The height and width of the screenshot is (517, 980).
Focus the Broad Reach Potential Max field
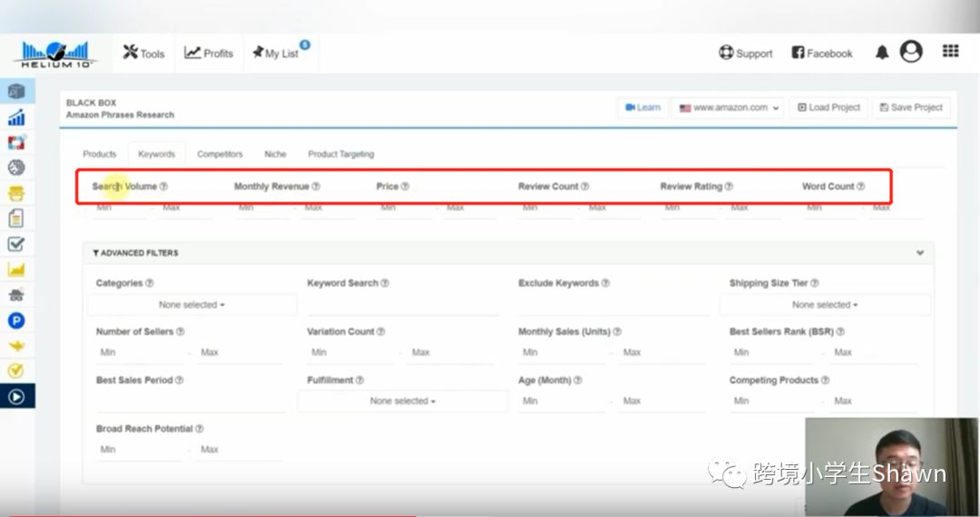pyautogui.click(x=240, y=450)
